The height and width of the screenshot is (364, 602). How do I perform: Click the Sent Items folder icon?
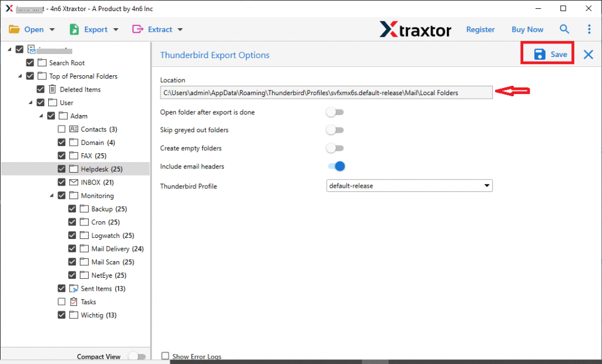pyautogui.click(x=73, y=288)
